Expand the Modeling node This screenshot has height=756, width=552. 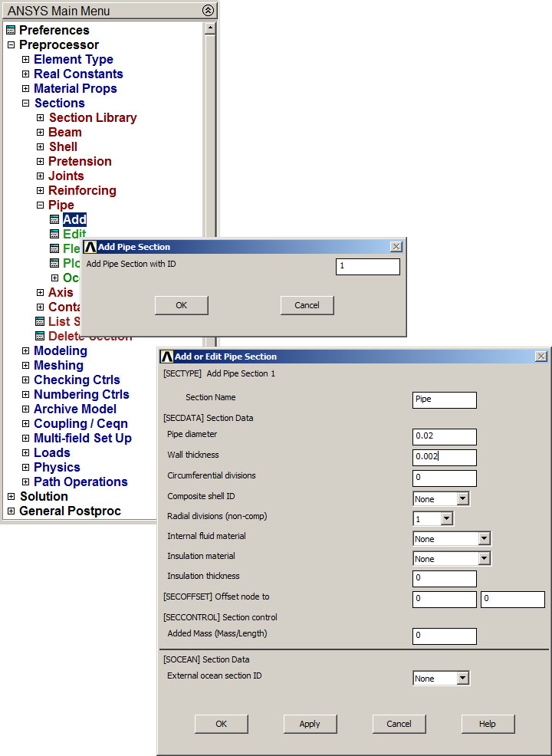pos(25,350)
